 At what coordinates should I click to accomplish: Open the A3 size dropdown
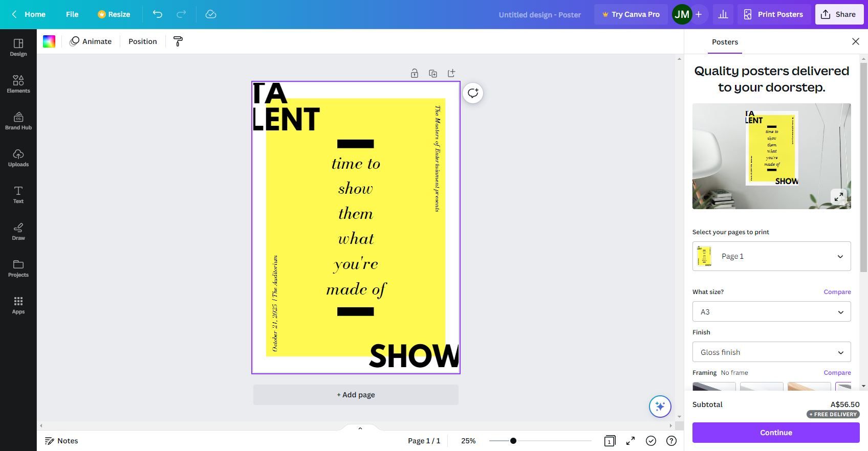coord(771,312)
